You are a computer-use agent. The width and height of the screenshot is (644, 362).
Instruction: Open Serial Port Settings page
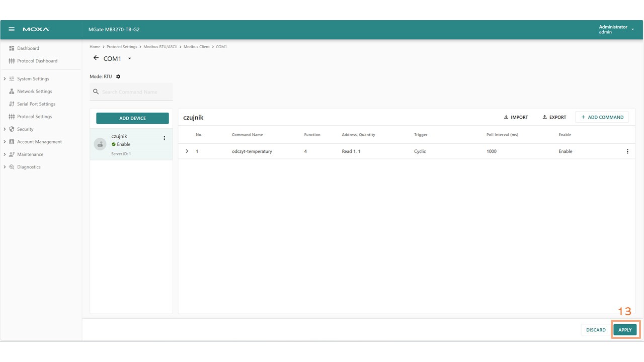[x=36, y=104]
